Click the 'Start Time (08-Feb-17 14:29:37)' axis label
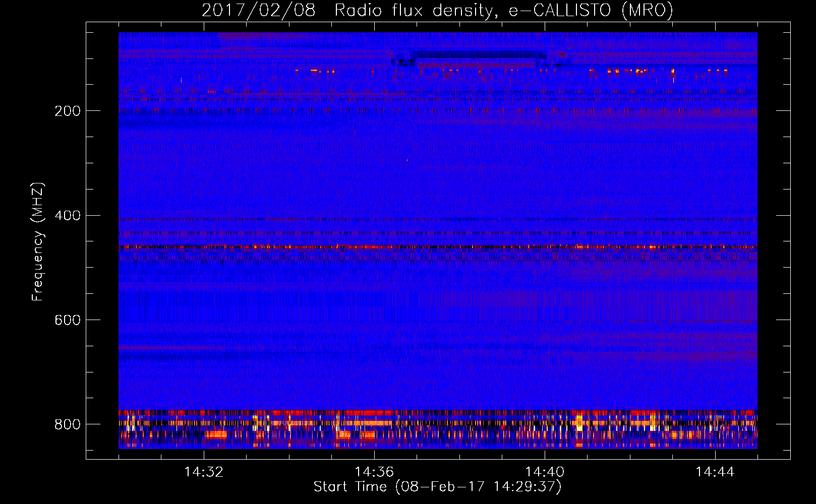Image resolution: width=816 pixels, height=504 pixels. click(x=437, y=487)
